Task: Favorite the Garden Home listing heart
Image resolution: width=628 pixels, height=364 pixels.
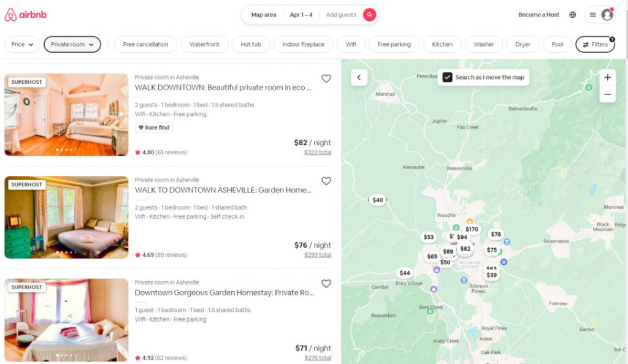Action: [x=326, y=181]
